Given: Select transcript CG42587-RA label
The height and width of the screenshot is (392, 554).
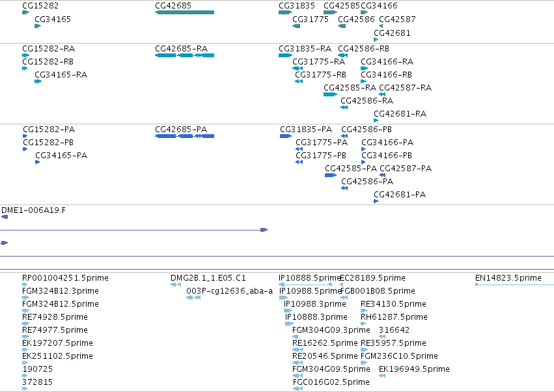Looking at the screenshot, I should click(x=406, y=88).
